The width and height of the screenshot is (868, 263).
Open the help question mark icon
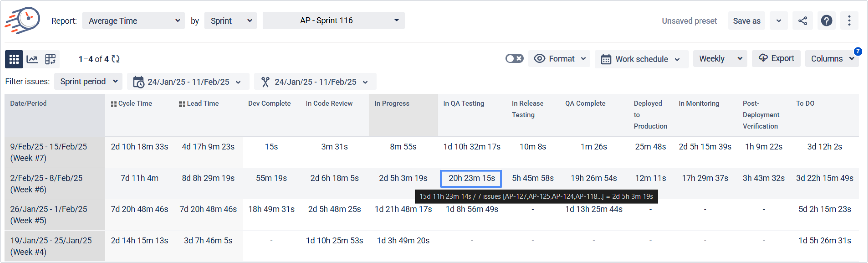[826, 21]
